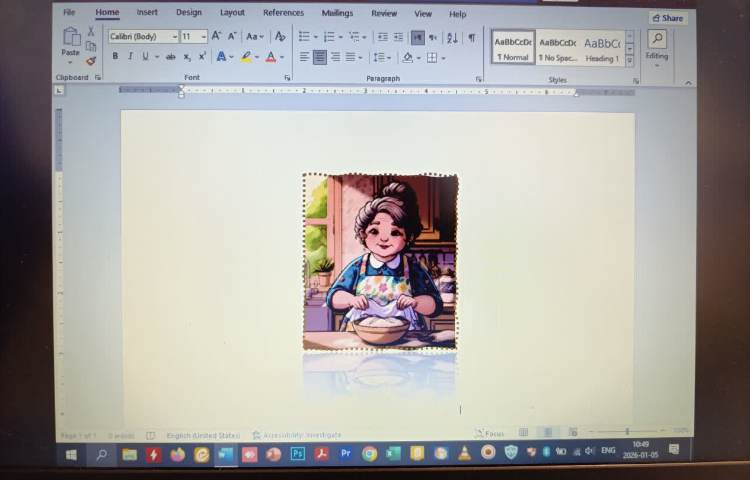Select the Heading 1 style
The width and height of the screenshot is (750, 480).
coord(602,48)
